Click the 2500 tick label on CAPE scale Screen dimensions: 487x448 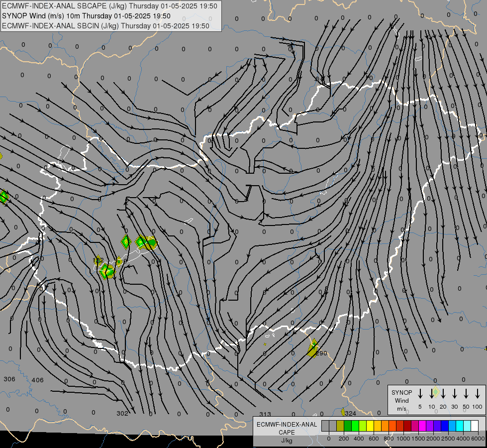448,439
